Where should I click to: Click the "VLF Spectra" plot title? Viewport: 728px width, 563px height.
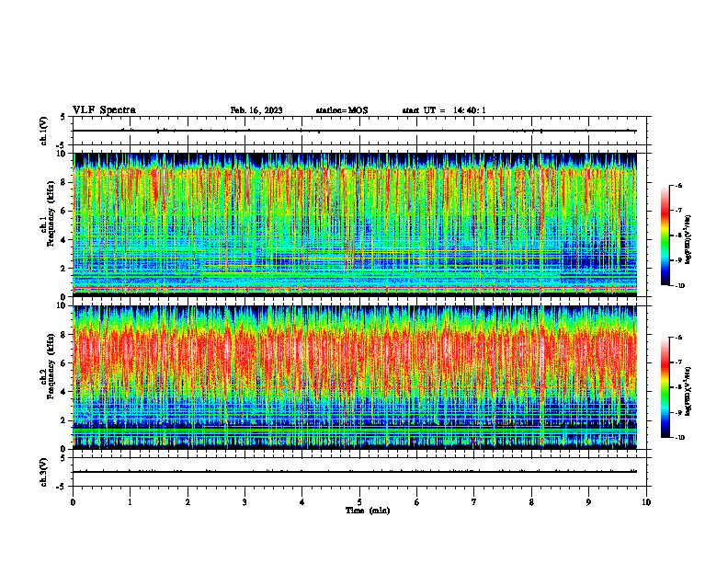pos(104,110)
